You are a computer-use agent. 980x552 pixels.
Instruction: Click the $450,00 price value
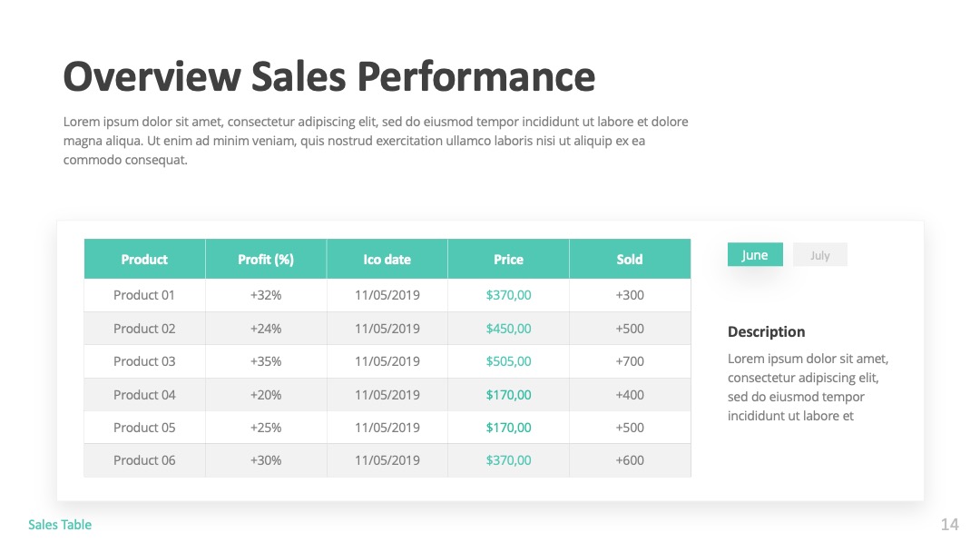coord(508,328)
